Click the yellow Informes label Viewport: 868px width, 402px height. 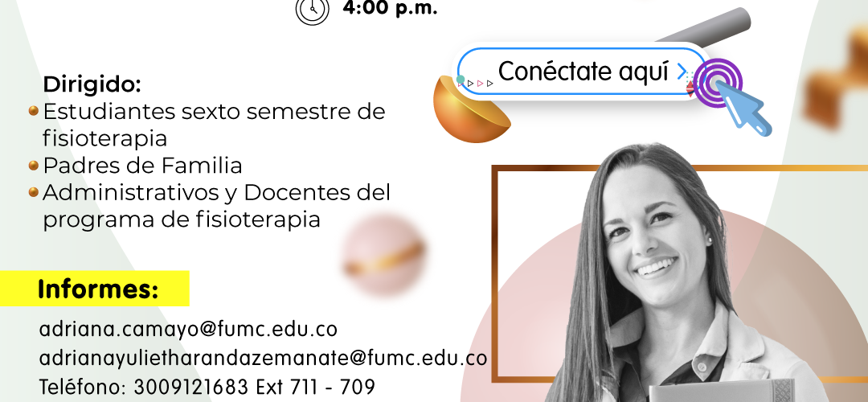tap(95, 289)
